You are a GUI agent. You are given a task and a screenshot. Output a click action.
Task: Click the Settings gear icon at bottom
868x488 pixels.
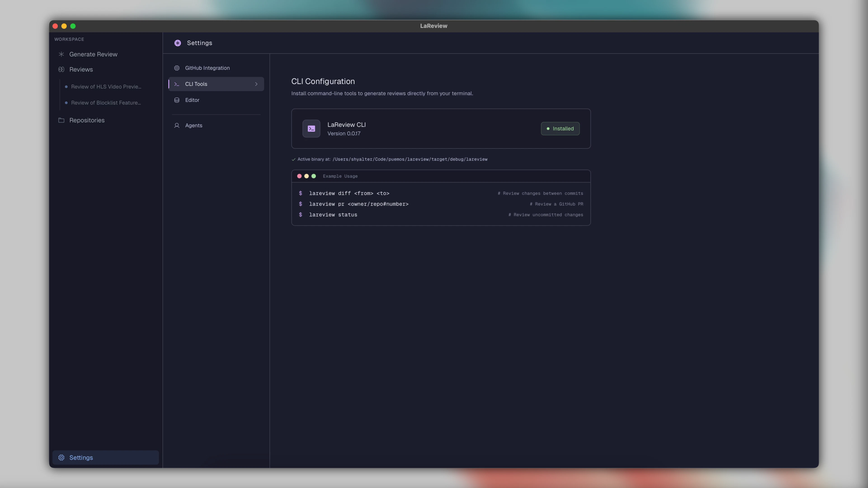click(61, 457)
